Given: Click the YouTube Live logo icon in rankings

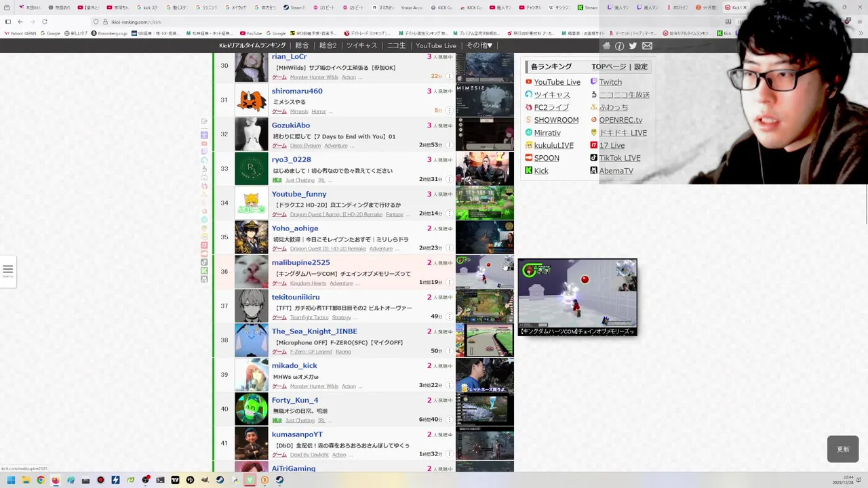Looking at the screenshot, I should click(528, 82).
